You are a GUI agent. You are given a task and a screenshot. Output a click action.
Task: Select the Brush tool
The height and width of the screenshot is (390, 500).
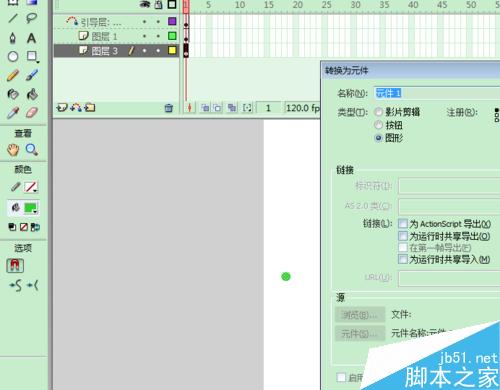click(x=32, y=75)
